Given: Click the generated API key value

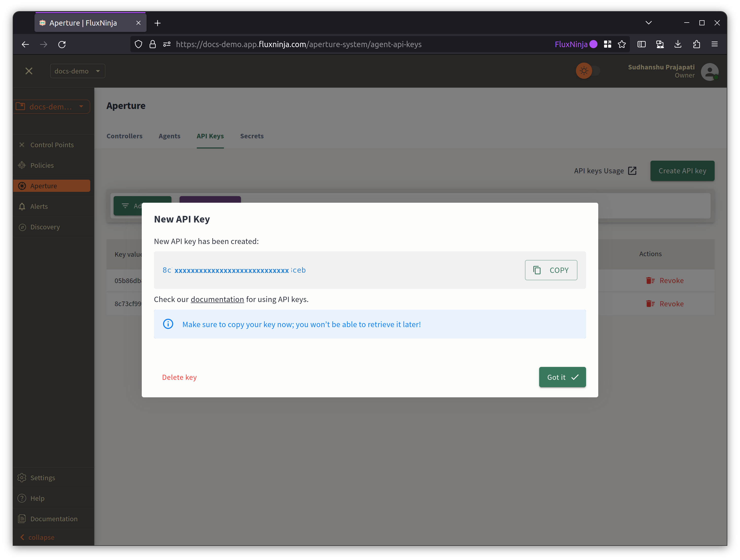Looking at the screenshot, I should pyautogui.click(x=234, y=270).
